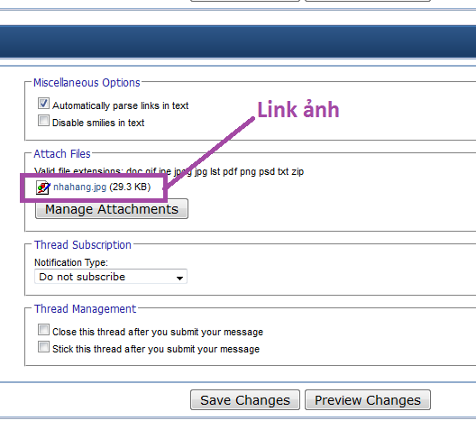
Task: Click the valid file extensions text
Action: click(169, 171)
